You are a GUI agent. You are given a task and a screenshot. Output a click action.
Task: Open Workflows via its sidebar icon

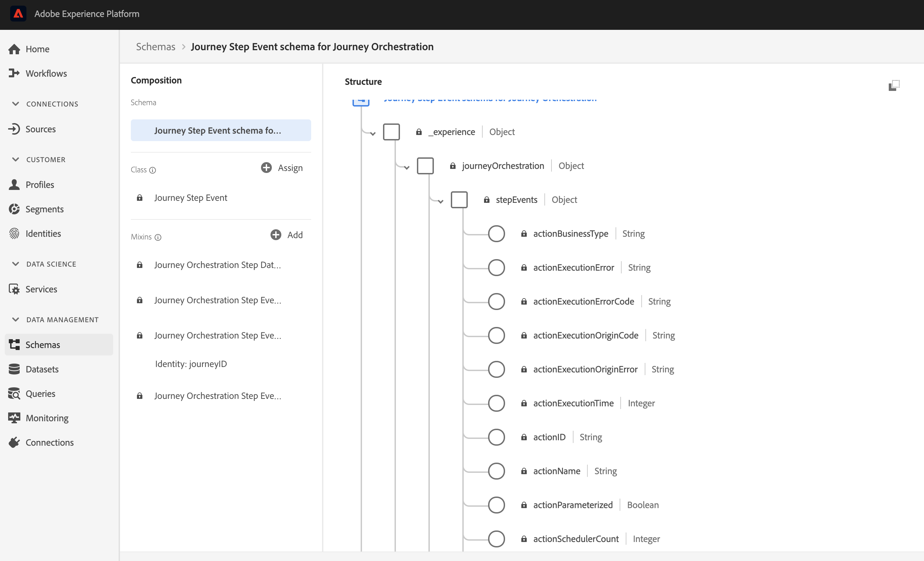14,73
